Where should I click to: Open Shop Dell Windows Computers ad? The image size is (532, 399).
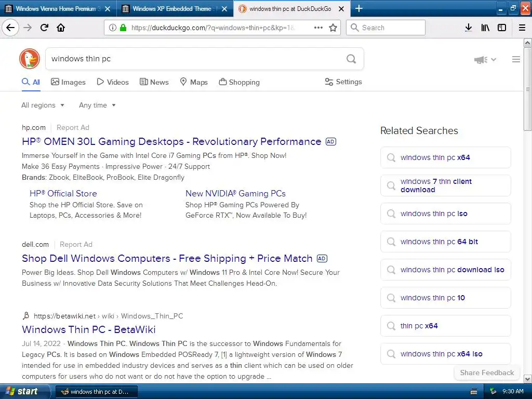167,258
